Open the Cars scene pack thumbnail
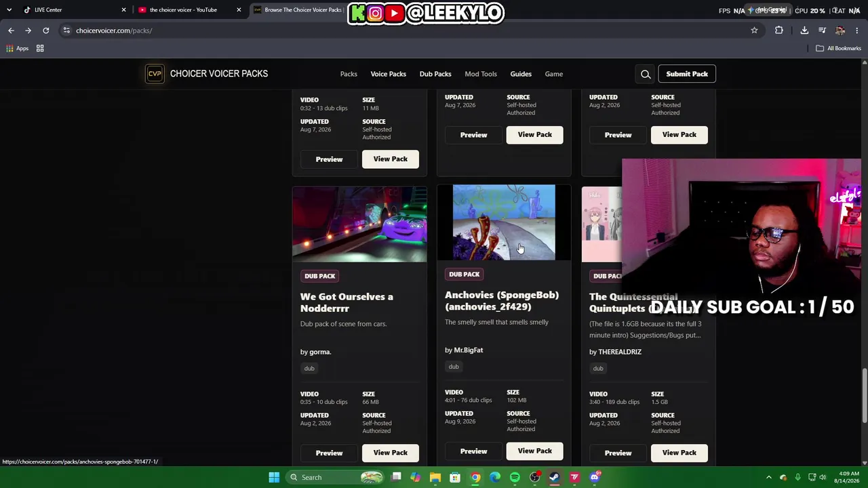 point(359,224)
